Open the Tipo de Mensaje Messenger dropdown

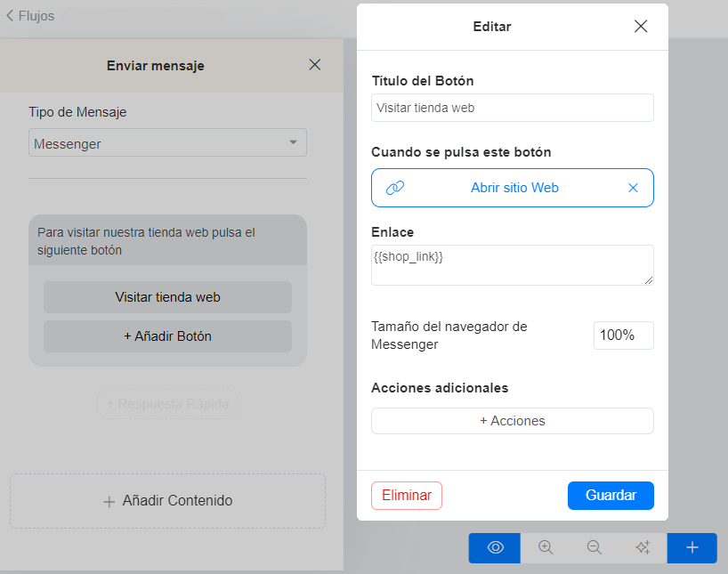click(x=167, y=142)
